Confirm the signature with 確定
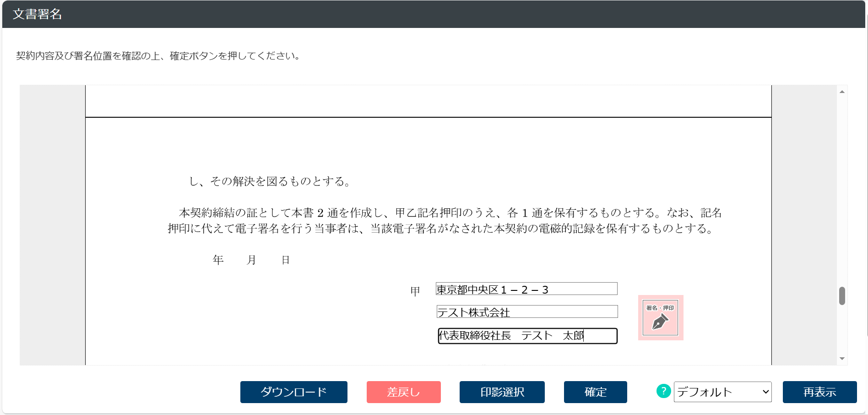Viewport: 868px width, 415px height. click(595, 392)
